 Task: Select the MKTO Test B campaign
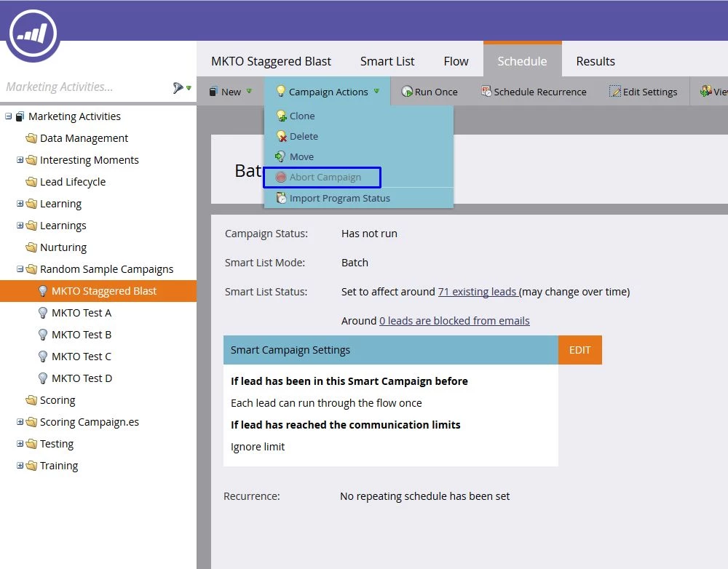point(82,335)
